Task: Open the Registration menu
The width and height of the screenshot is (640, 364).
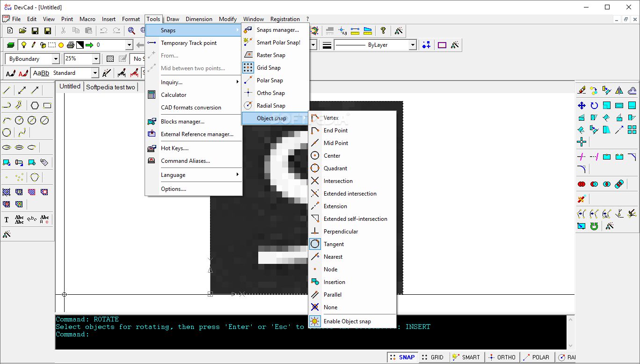Action: 285,19
